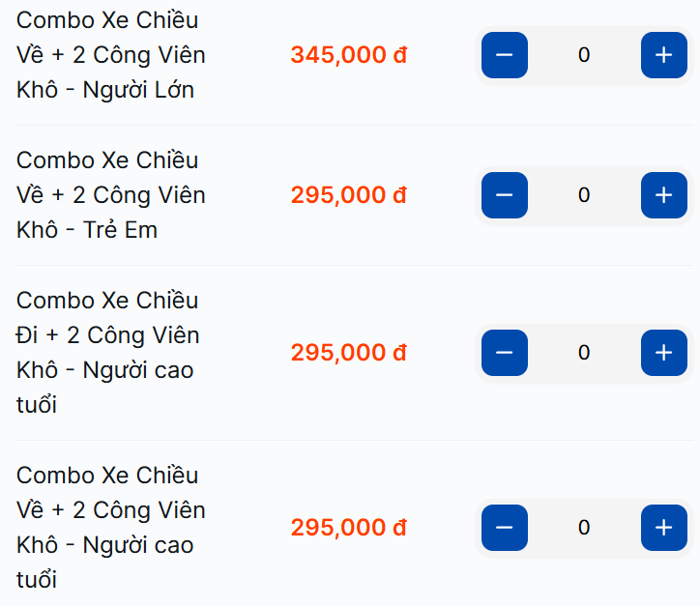Click price of Chiều Đi Người cao tuổi combo
Viewport: 700px width, 607px height.
coord(348,353)
